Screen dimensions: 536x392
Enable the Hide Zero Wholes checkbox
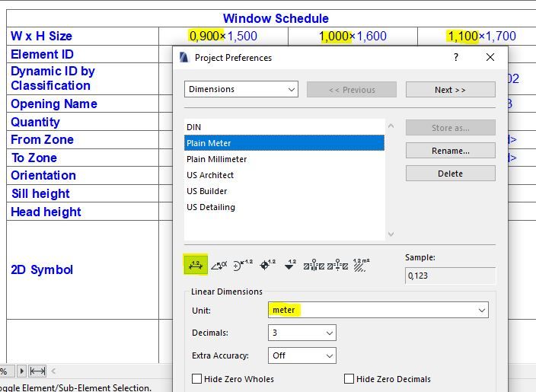(x=196, y=378)
